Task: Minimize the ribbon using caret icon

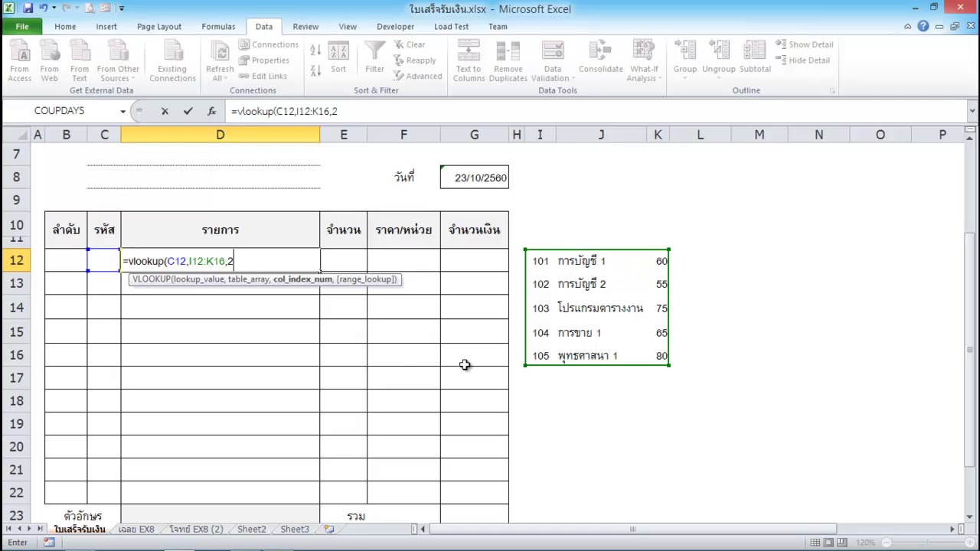Action: (x=907, y=26)
